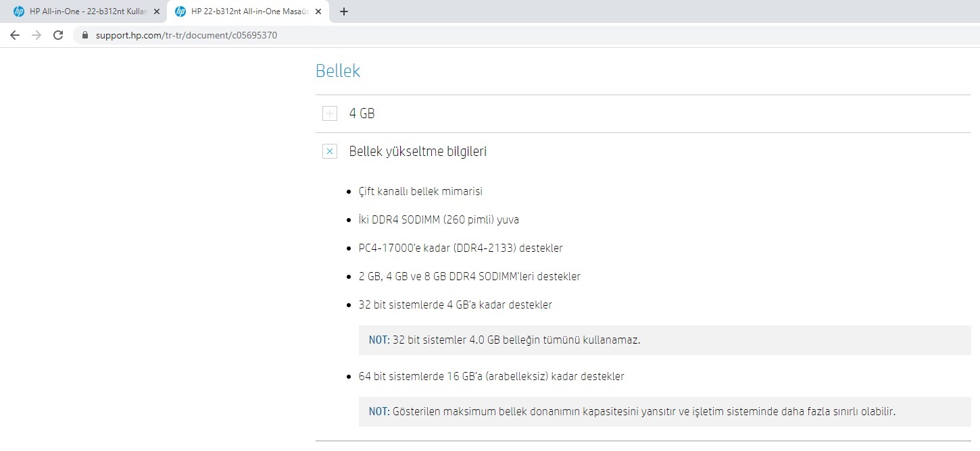Click the NOT about Gösterilen maksimum bellek
The height and width of the screenshot is (451, 980).
coord(664,411)
